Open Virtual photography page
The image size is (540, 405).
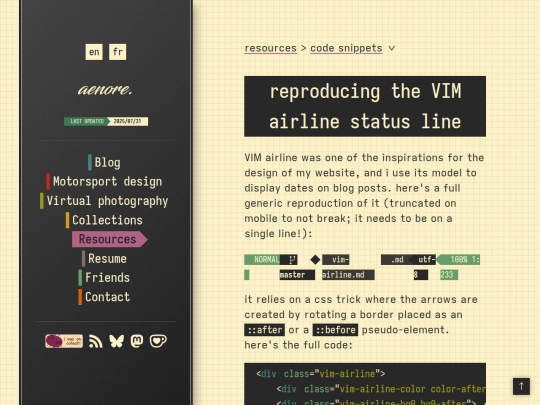tap(104, 201)
